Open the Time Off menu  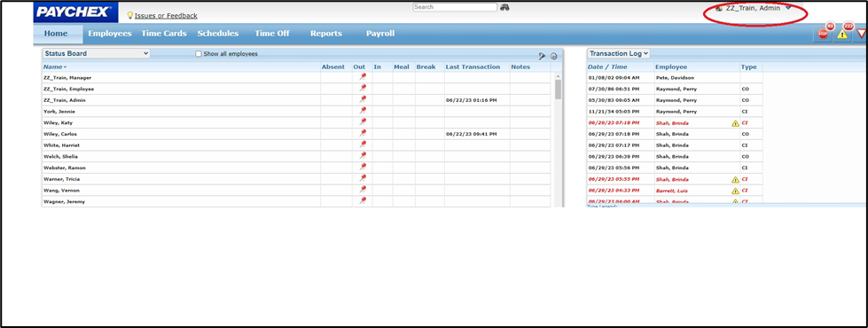(272, 34)
